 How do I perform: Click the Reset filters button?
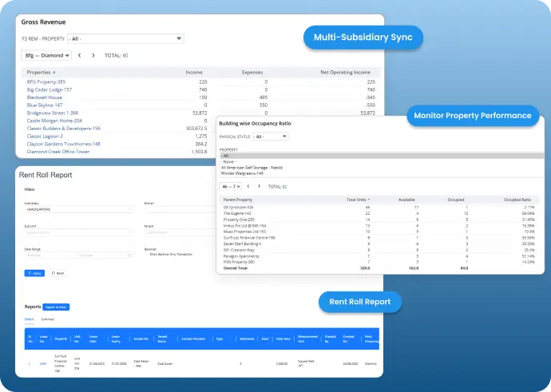click(x=55, y=272)
